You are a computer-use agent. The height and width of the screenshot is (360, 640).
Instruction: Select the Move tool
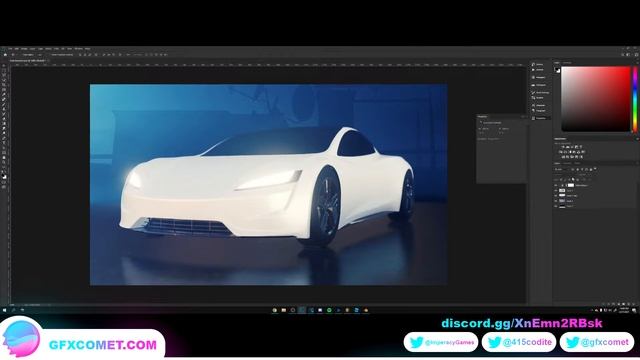(x=4, y=66)
